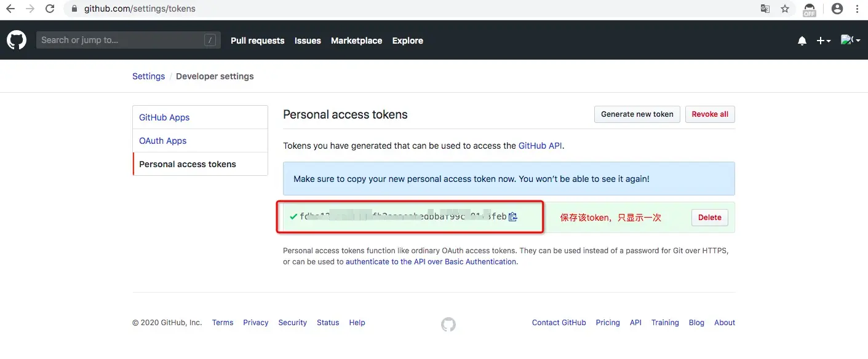
Task: Bookmark this page with the star icon
Action: point(785,9)
